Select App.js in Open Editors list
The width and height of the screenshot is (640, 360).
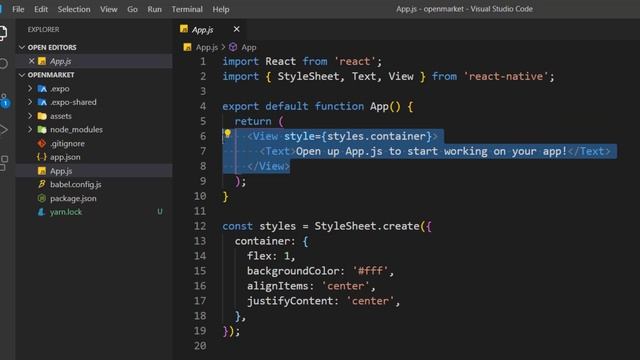click(x=95, y=61)
